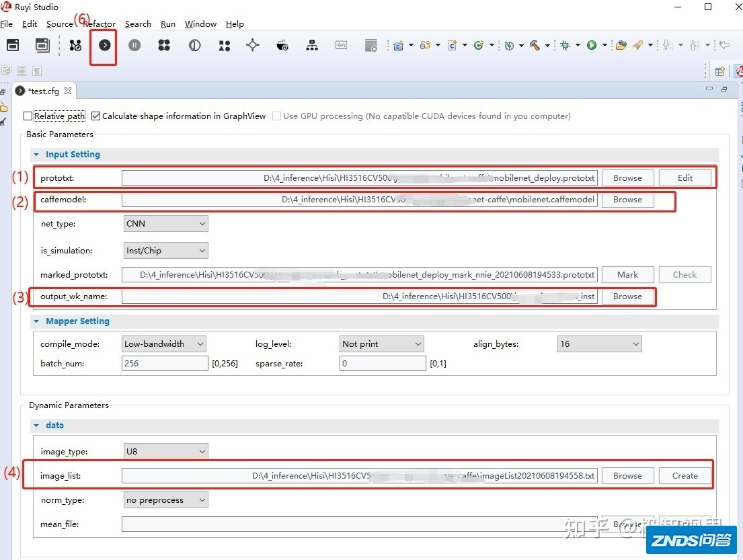
Task: Open the Window menu
Action: point(200,24)
